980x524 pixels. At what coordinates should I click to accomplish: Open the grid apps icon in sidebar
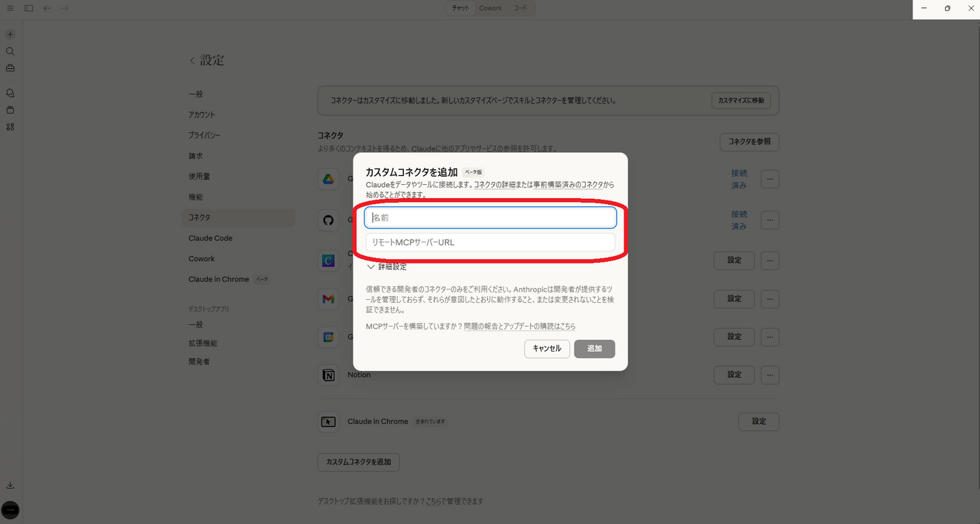pos(10,127)
